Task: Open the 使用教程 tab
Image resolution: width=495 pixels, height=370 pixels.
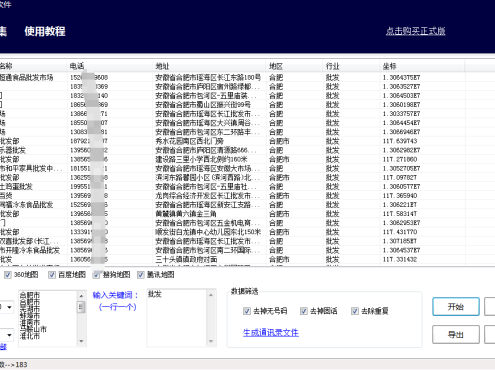Action: 45,31
